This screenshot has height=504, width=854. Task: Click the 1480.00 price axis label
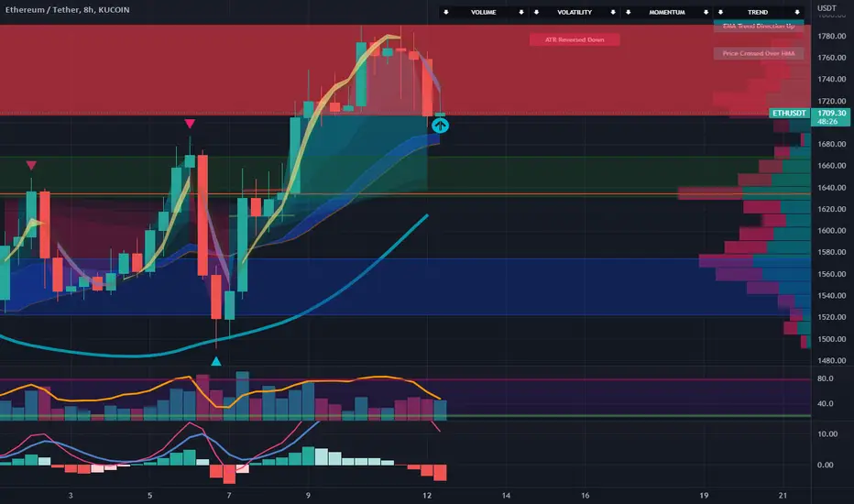(832, 361)
